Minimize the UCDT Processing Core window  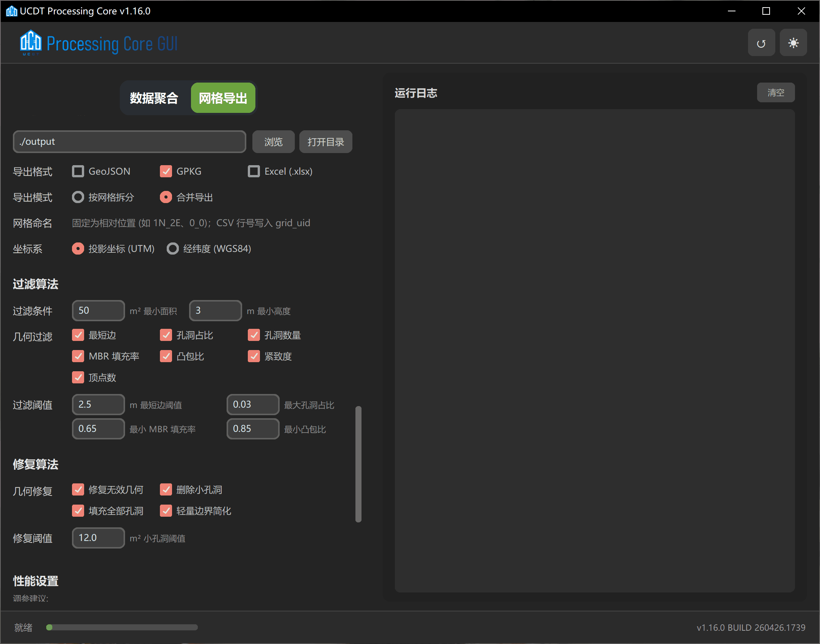732,11
